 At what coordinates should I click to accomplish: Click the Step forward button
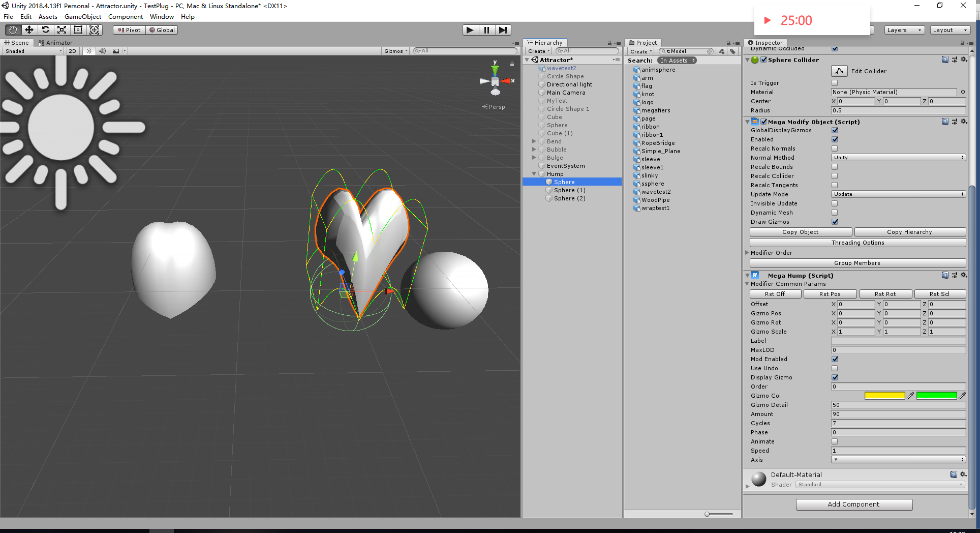coord(503,30)
